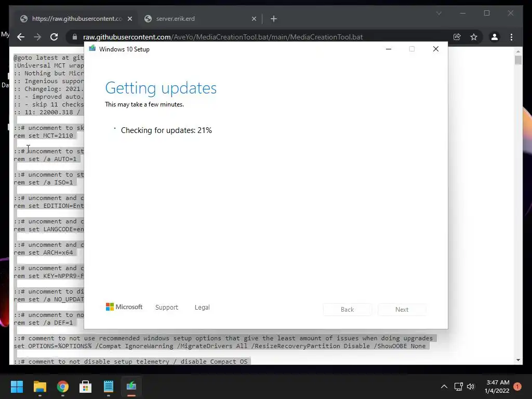Bookmark the page with the star icon
532x399 pixels.
(x=474, y=37)
